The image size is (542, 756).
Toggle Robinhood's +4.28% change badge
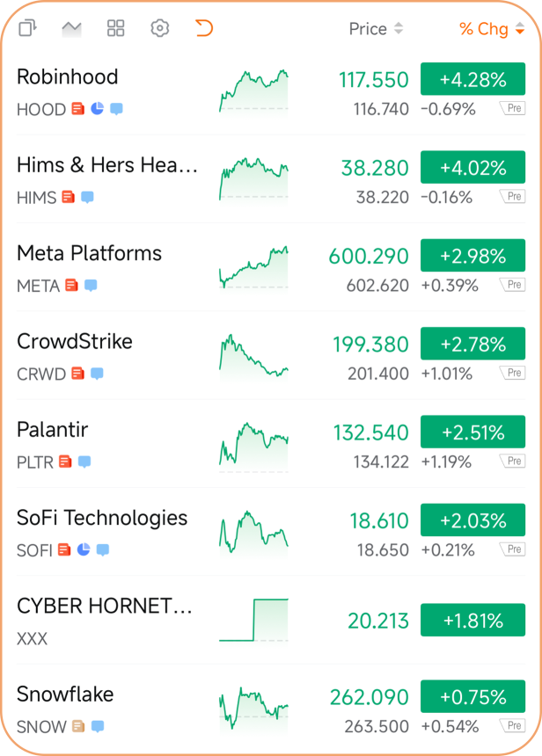point(473,79)
